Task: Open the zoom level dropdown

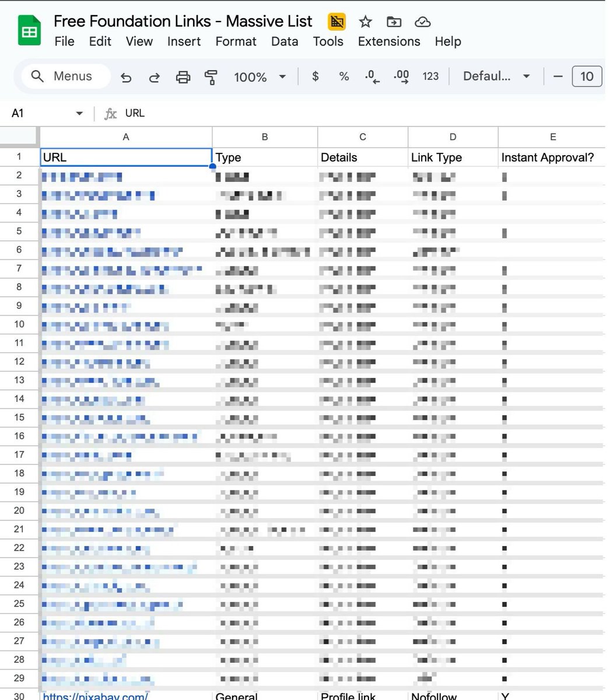Action: click(x=260, y=76)
